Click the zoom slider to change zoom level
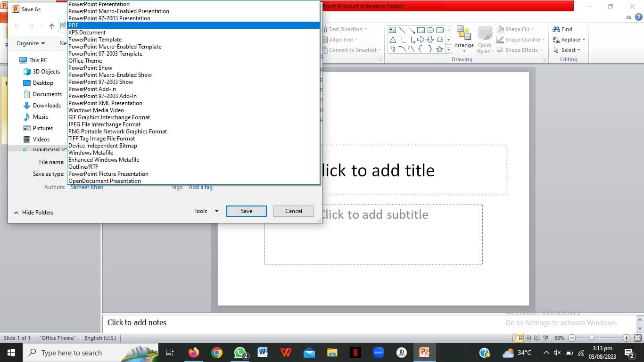 pos(592,337)
